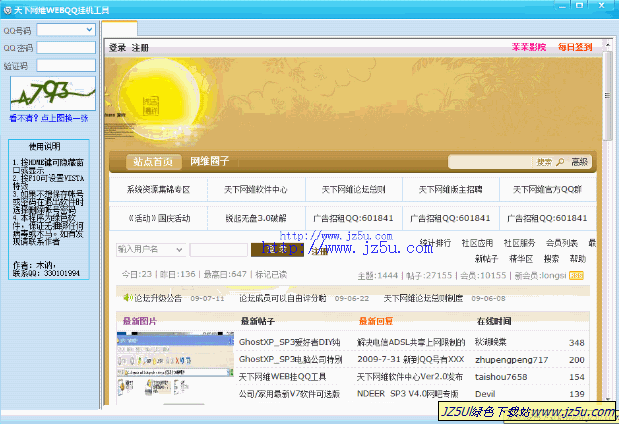
Task: Select the 网维圈子 navigation tab
Action: coord(210,161)
